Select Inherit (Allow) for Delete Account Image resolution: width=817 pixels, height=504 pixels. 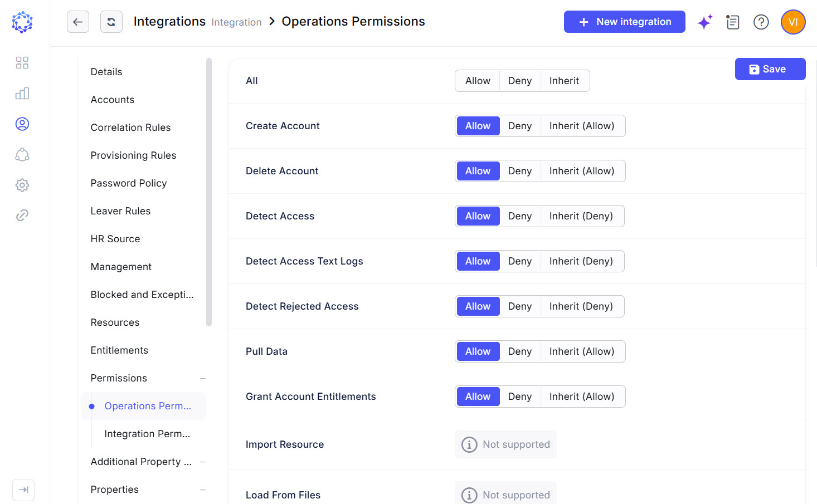582,171
